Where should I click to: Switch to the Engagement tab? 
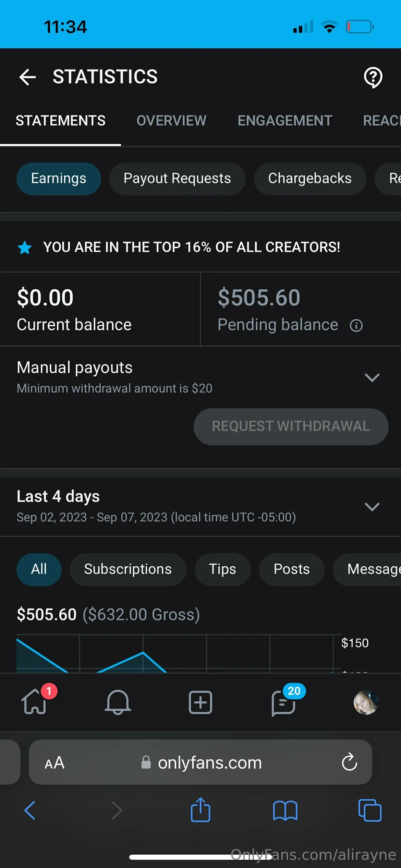[285, 121]
